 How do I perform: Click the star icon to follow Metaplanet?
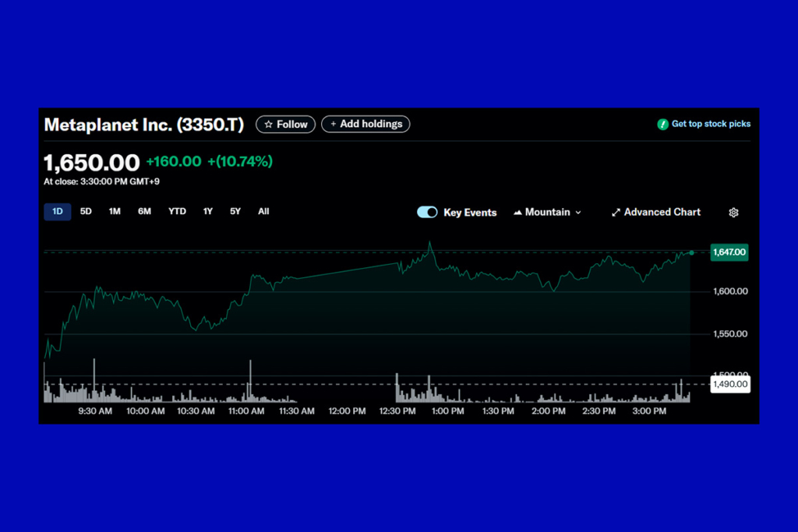click(x=269, y=125)
